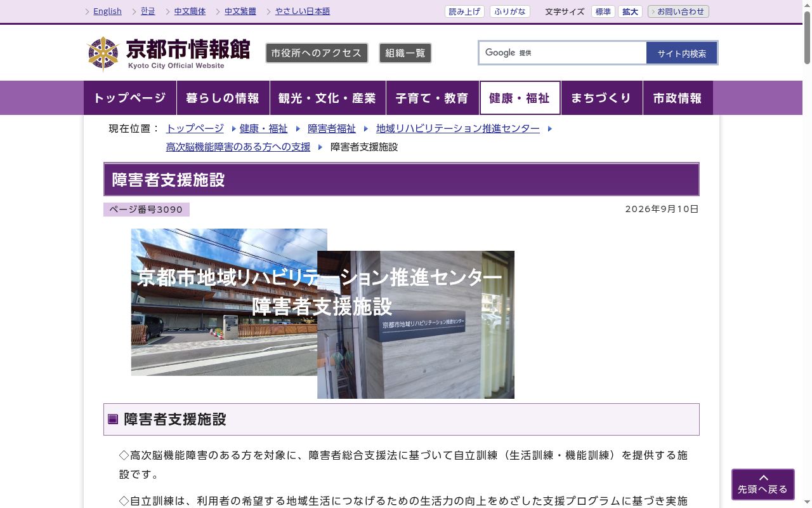This screenshot has height=508, width=812.
Task: Switch language to 中文繁體
Action: [240, 11]
